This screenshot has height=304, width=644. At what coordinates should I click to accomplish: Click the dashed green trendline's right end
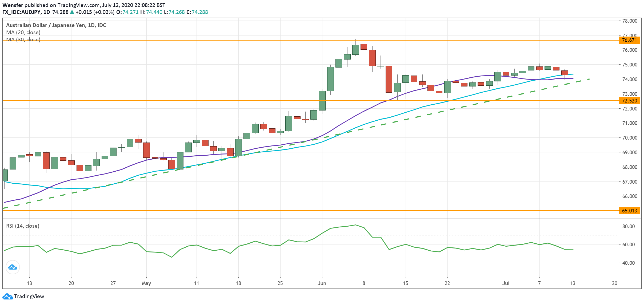(x=588, y=79)
